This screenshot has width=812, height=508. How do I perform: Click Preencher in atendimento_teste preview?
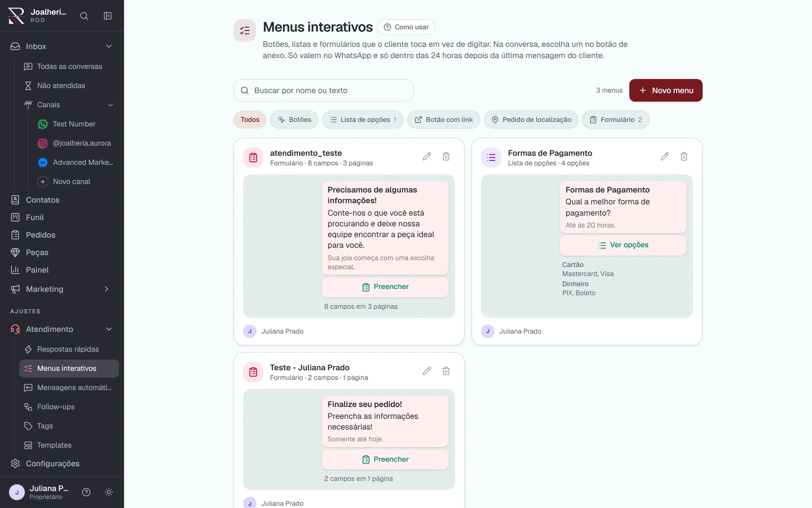(x=385, y=287)
